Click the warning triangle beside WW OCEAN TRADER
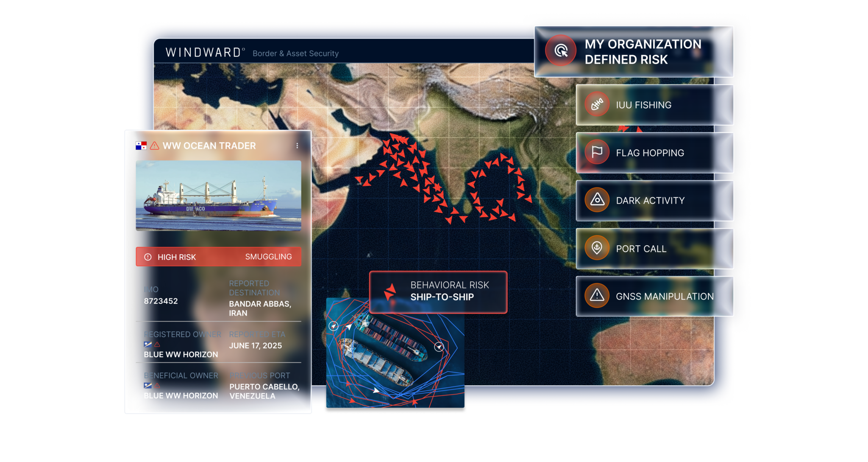 [x=153, y=145]
